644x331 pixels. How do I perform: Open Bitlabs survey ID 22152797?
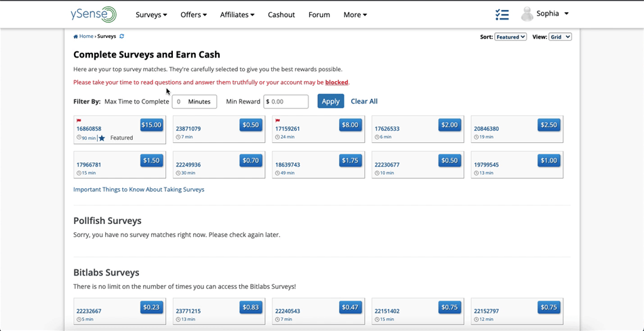coord(486,311)
